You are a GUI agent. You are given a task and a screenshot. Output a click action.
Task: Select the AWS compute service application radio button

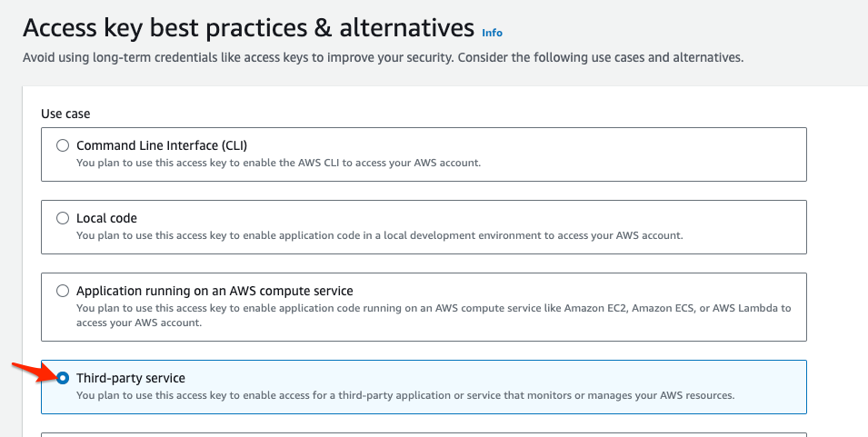click(x=63, y=291)
